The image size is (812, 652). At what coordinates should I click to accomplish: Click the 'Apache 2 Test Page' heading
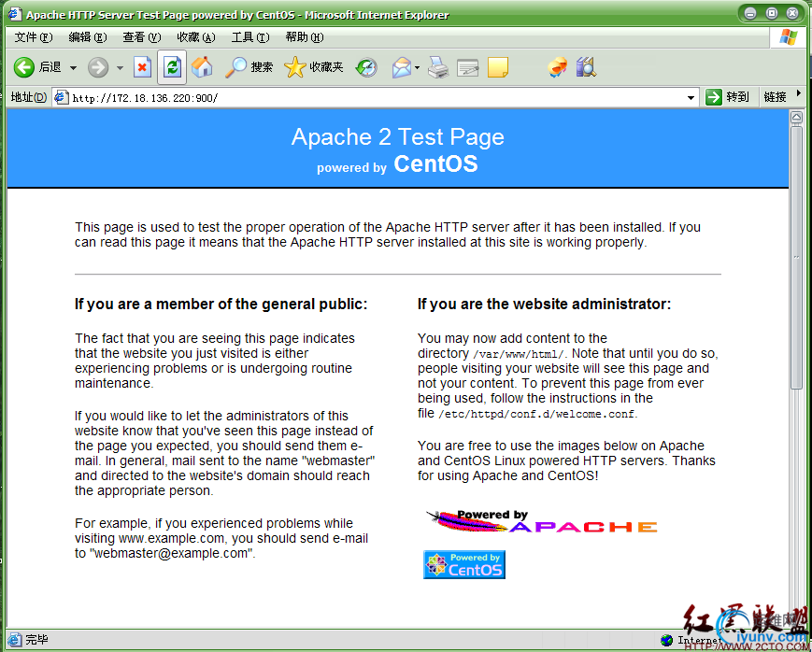coord(398,137)
